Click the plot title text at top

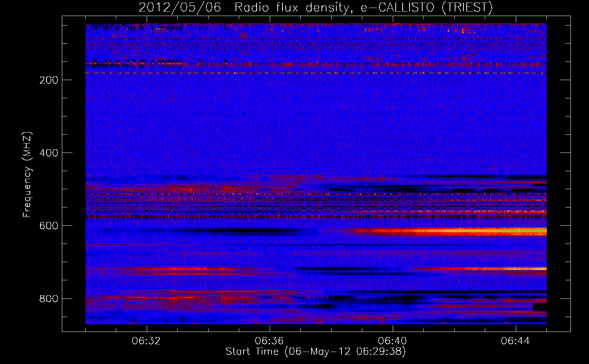pos(316,7)
